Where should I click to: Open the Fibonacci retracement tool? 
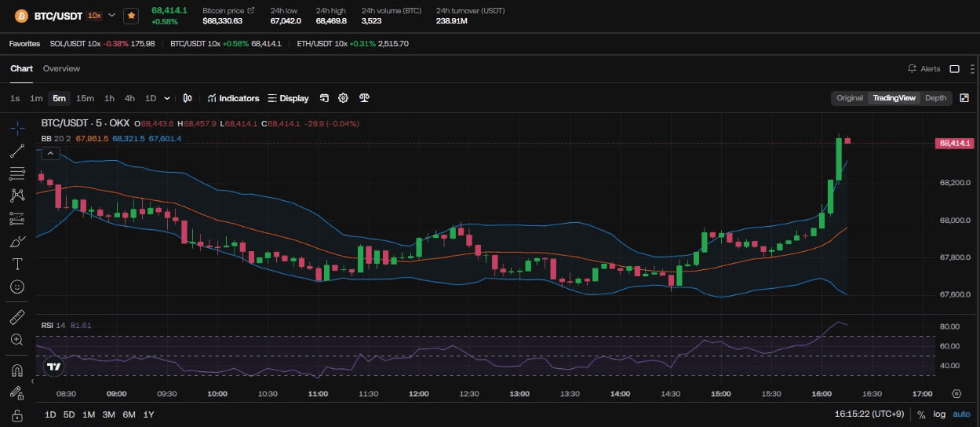click(x=17, y=173)
